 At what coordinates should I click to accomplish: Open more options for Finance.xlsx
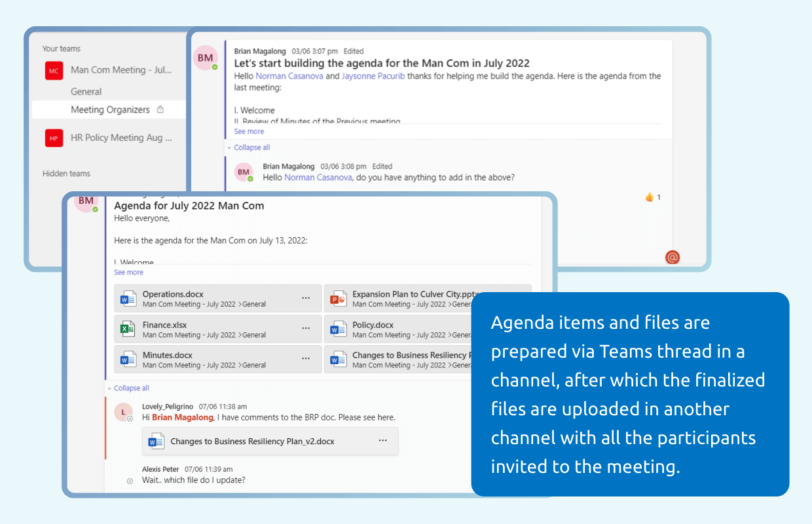(x=306, y=329)
